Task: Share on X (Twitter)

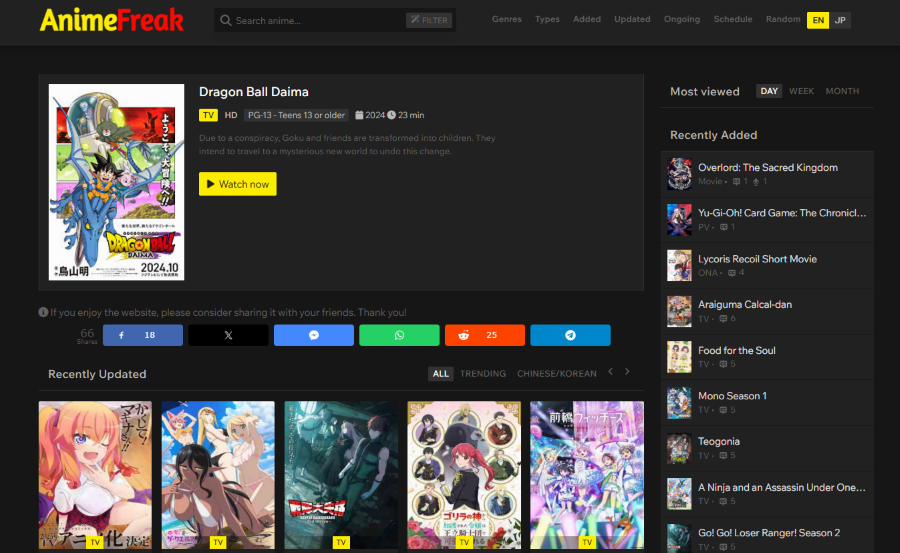Action: [x=228, y=335]
